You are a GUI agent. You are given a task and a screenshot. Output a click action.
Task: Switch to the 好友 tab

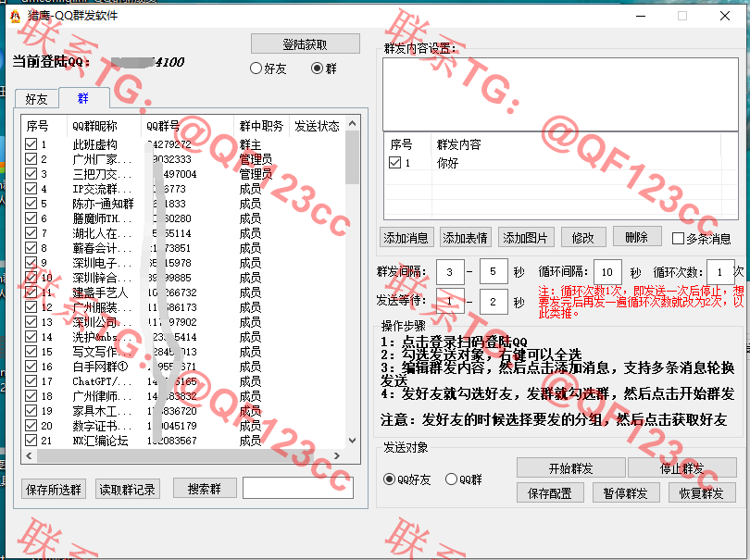36,99
